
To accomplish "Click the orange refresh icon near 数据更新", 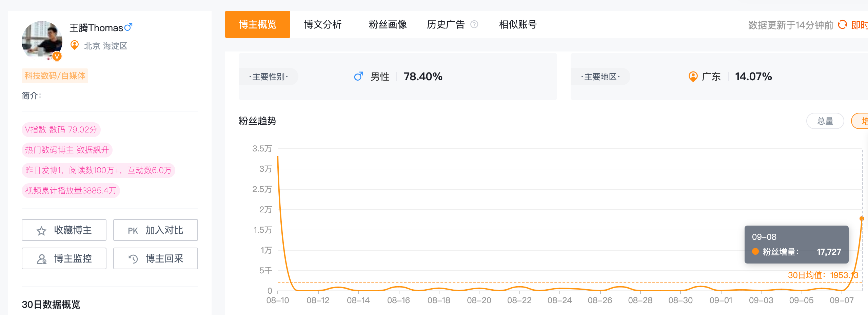I will (842, 25).
